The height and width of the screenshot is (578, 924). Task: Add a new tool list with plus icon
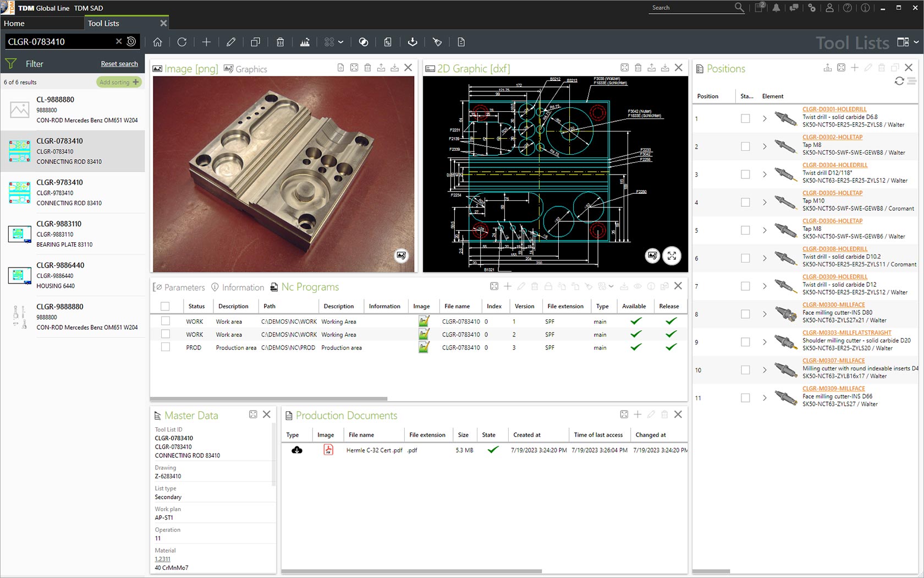point(206,42)
